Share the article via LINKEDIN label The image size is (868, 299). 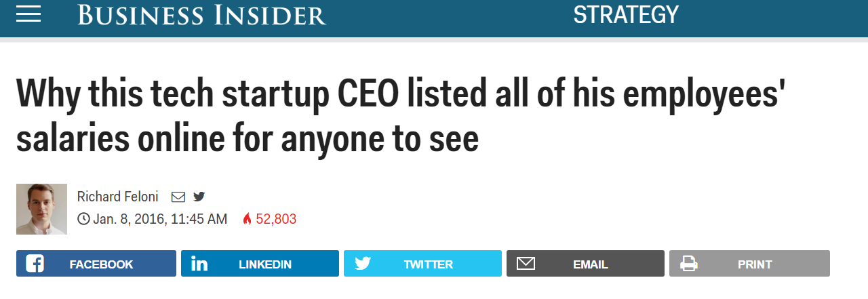(265, 264)
